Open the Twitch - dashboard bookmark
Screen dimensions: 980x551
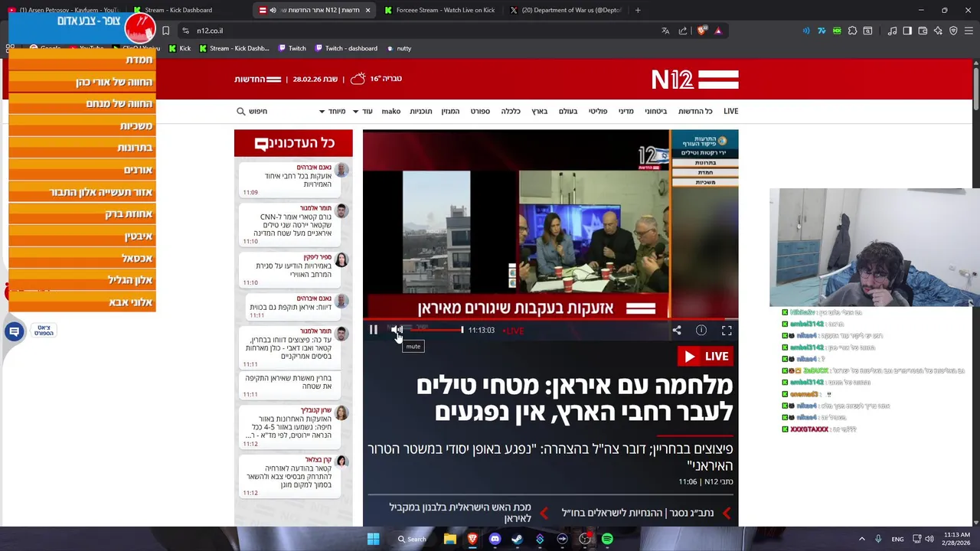[x=345, y=48]
